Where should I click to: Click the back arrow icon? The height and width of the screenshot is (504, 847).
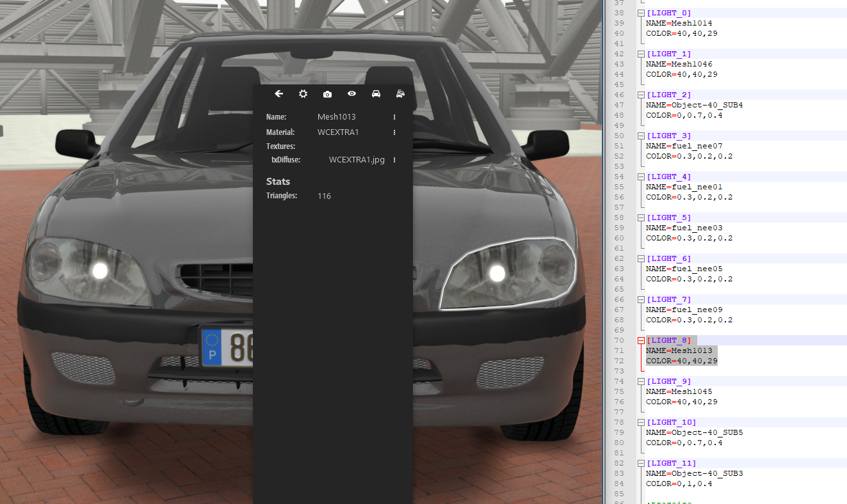[x=278, y=94]
